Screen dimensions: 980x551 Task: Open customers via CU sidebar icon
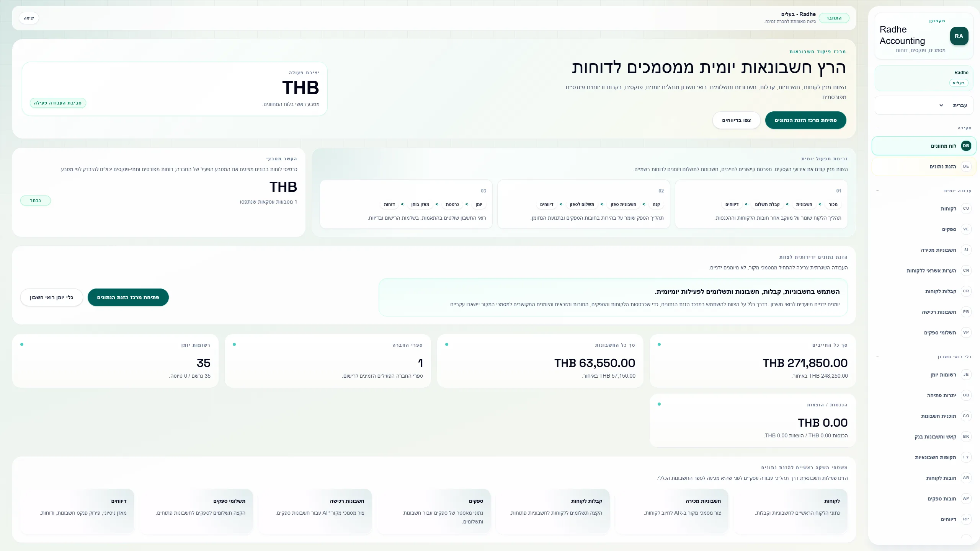(x=966, y=209)
